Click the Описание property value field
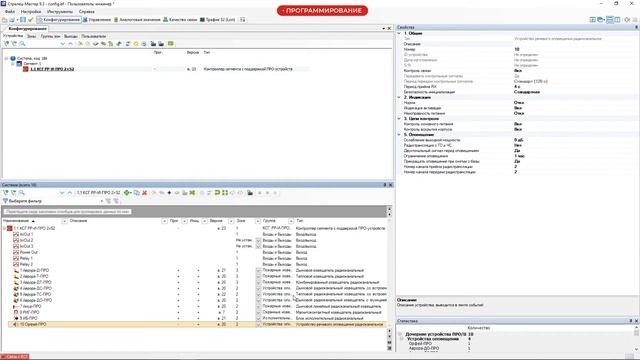 [575, 44]
